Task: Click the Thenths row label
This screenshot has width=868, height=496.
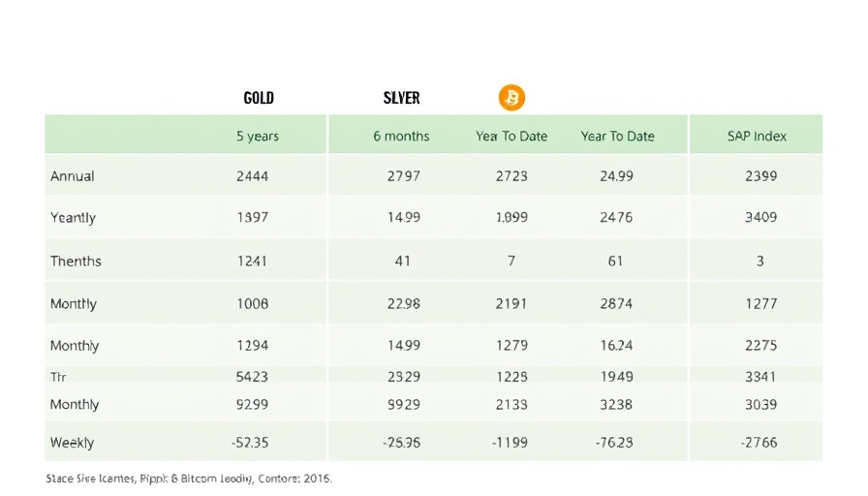Action: [76, 261]
